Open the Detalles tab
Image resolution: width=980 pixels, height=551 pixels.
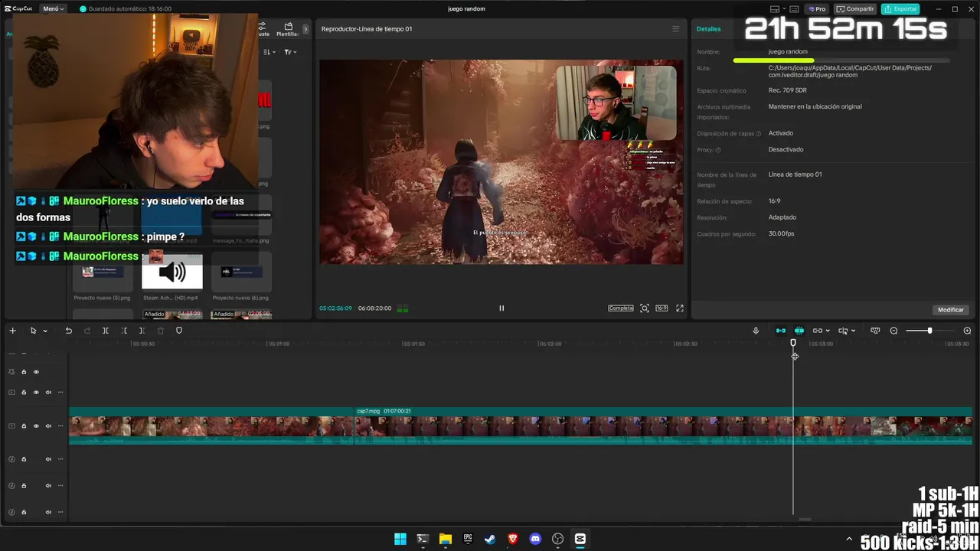(708, 29)
